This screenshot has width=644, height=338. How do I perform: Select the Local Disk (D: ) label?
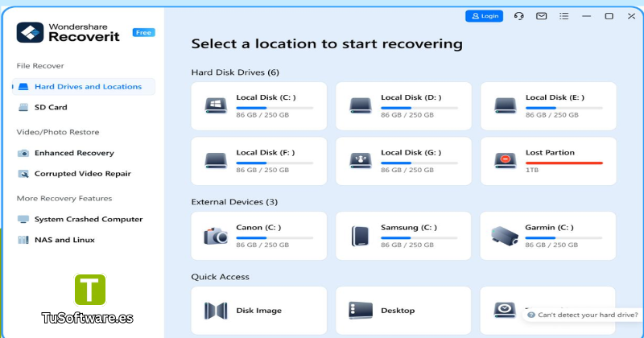tap(411, 97)
